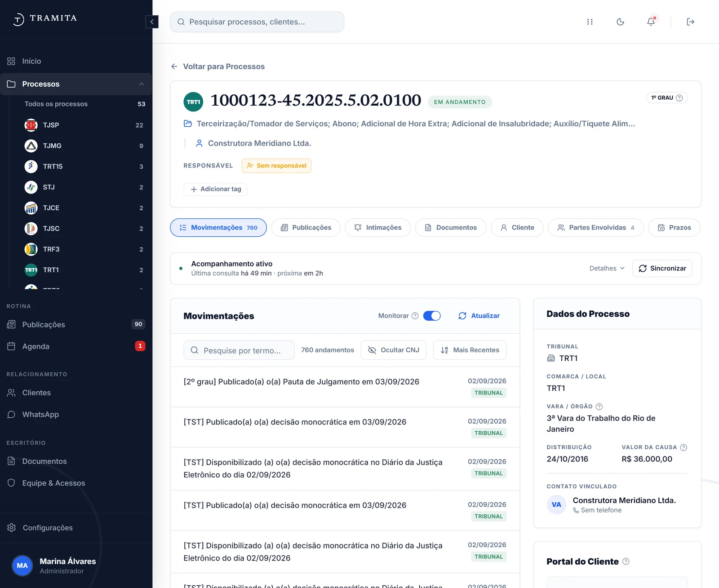The width and height of the screenshot is (719, 588).
Task: Open the apps grid menu icon
Action: pyautogui.click(x=590, y=22)
